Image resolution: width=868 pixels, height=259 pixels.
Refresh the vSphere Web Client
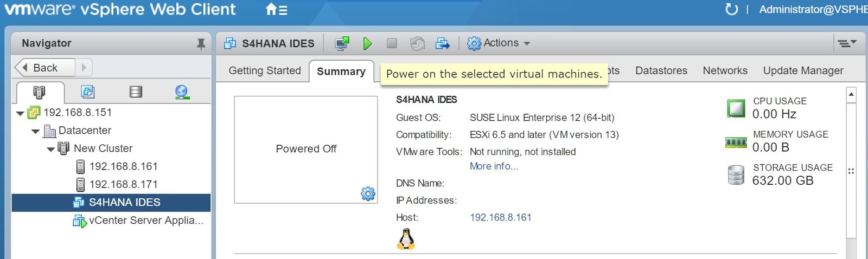(731, 9)
